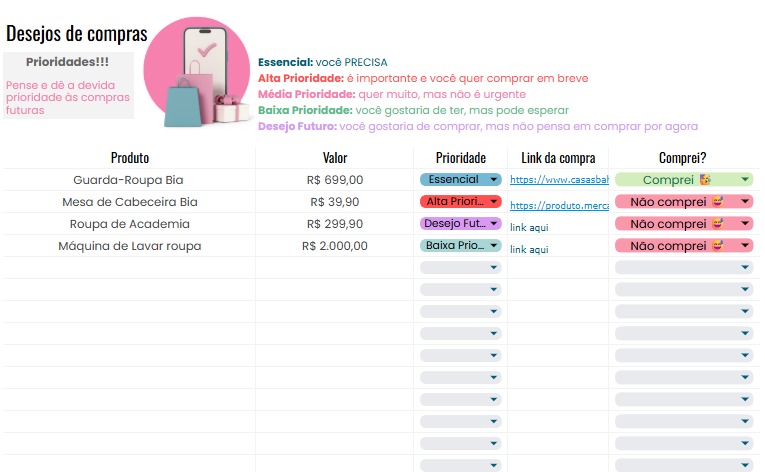Image resolution: width=765 pixels, height=472 pixels.
Task: Change Não comprei status for Roupa de Academia
Action: point(683,224)
